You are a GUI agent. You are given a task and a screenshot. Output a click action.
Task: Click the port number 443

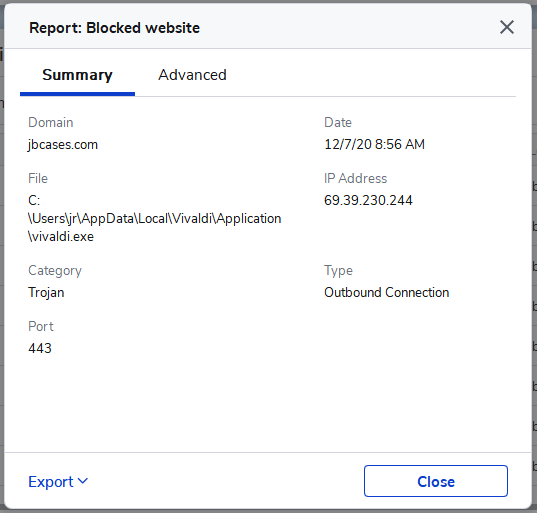(40, 348)
